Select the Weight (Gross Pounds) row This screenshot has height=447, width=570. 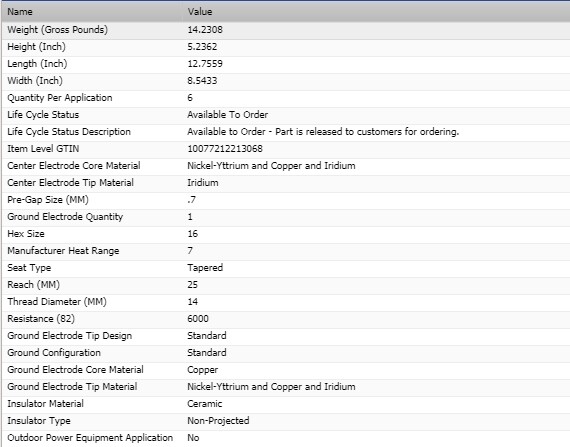point(286,30)
